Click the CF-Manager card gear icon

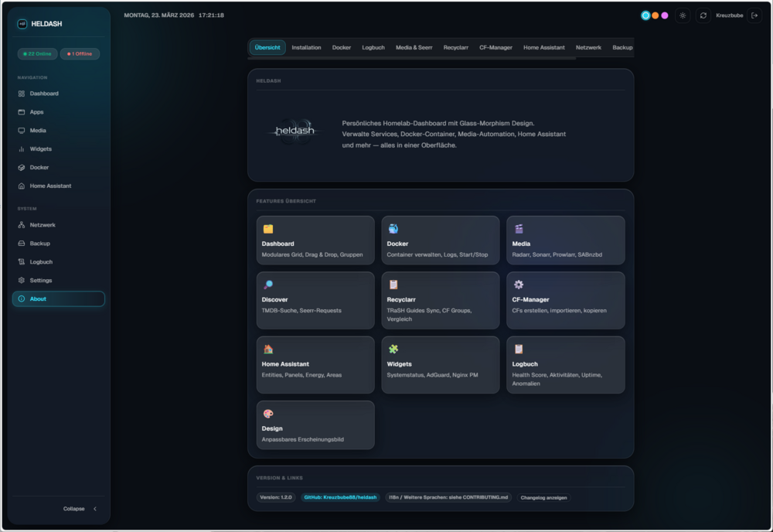519,285
